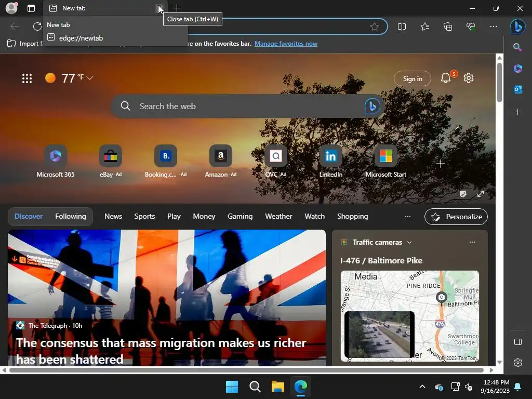Open the News feed tab
The image size is (532, 399).
113,217
